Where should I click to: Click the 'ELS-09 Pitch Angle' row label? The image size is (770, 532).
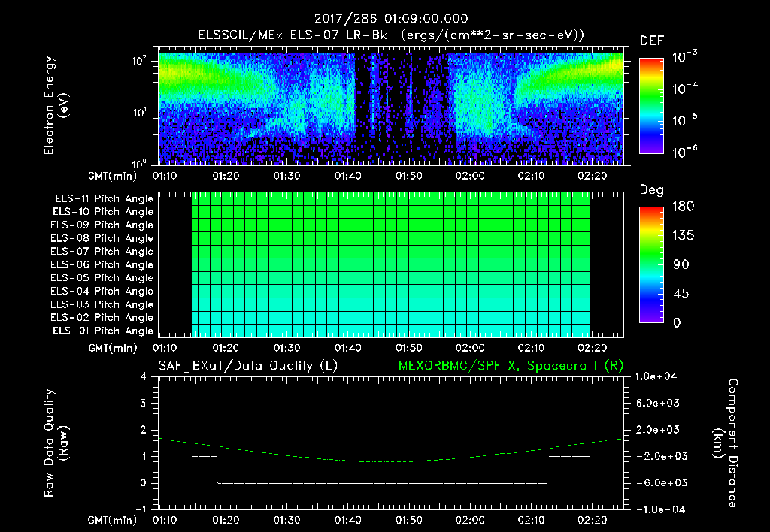pyautogui.click(x=102, y=225)
